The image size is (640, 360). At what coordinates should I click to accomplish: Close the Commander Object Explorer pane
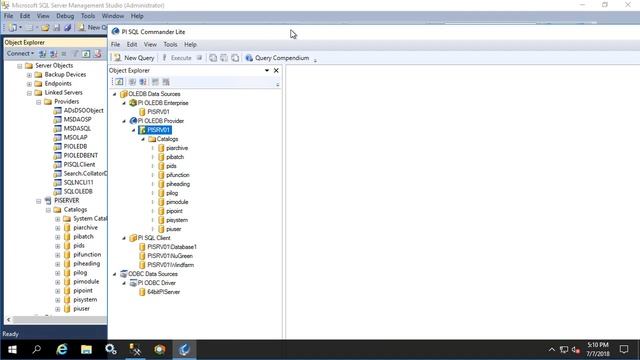point(276,70)
